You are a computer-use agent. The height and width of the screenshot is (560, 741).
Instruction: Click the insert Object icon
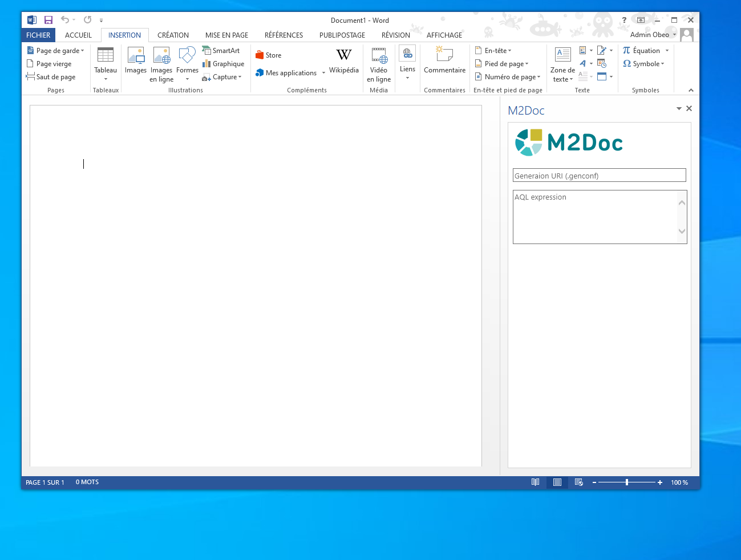[x=601, y=76]
